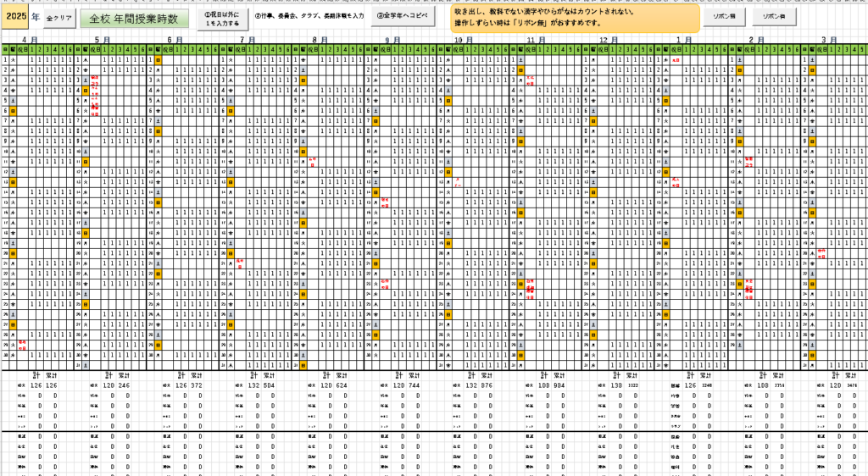Select the October cumulative total 876

pos(487,385)
